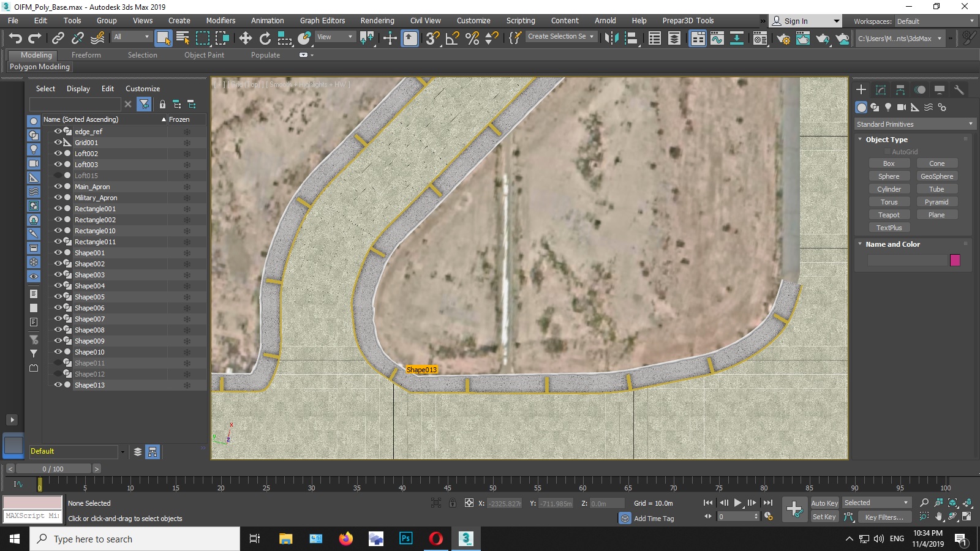Open the Motion panel tab
The width and height of the screenshot is (980, 551).
point(920,89)
